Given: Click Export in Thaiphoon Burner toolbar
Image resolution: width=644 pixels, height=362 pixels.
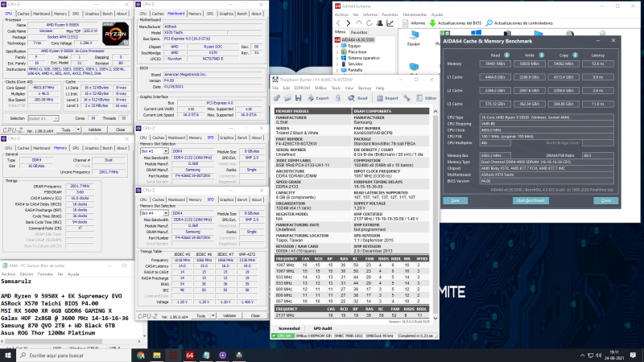Looking at the screenshot, I should pos(318,98).
